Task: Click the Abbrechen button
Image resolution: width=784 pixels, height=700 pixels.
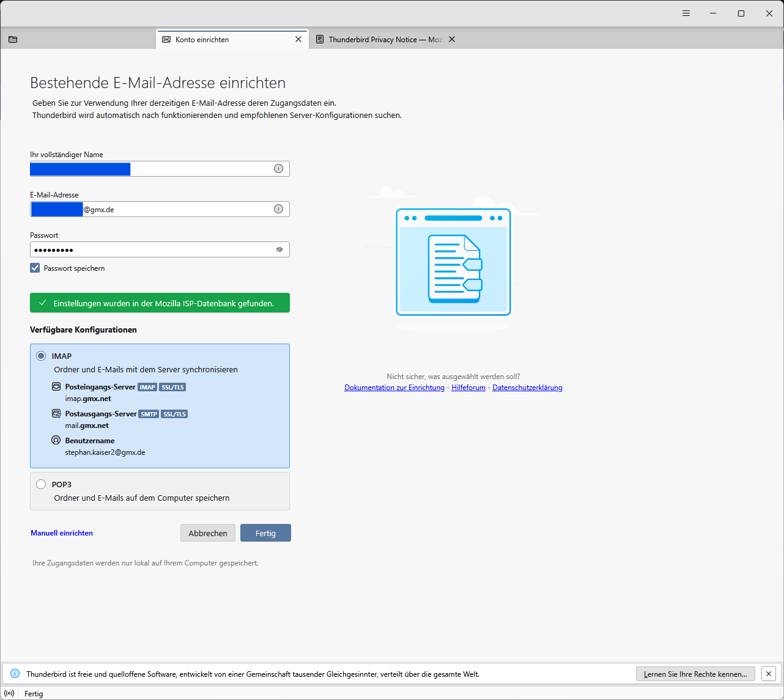Action: pyautogui.click(x=208, y=533)
